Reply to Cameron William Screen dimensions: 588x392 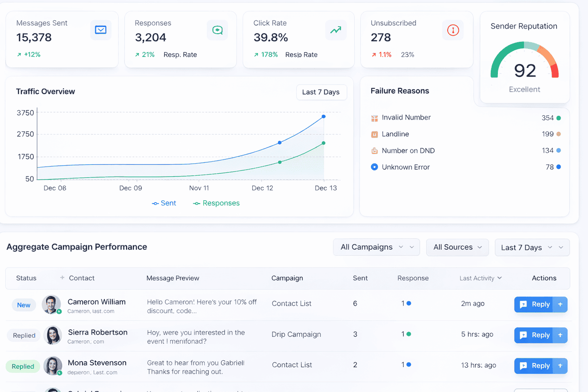coord(534,305)
